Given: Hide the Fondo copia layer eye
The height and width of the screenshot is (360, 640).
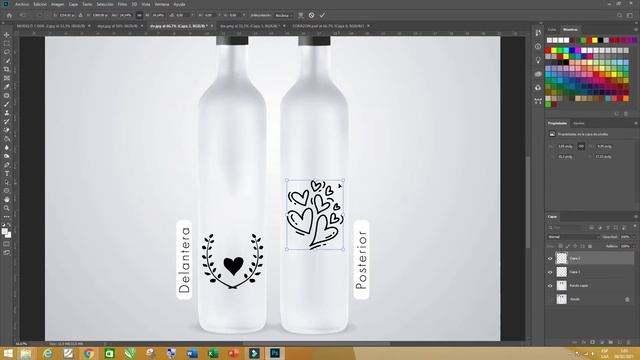Looking at the screenshot, I should point(550,286).
